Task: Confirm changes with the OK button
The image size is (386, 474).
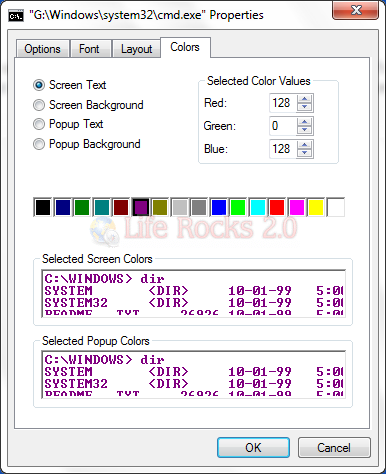Action: point(253,447)
